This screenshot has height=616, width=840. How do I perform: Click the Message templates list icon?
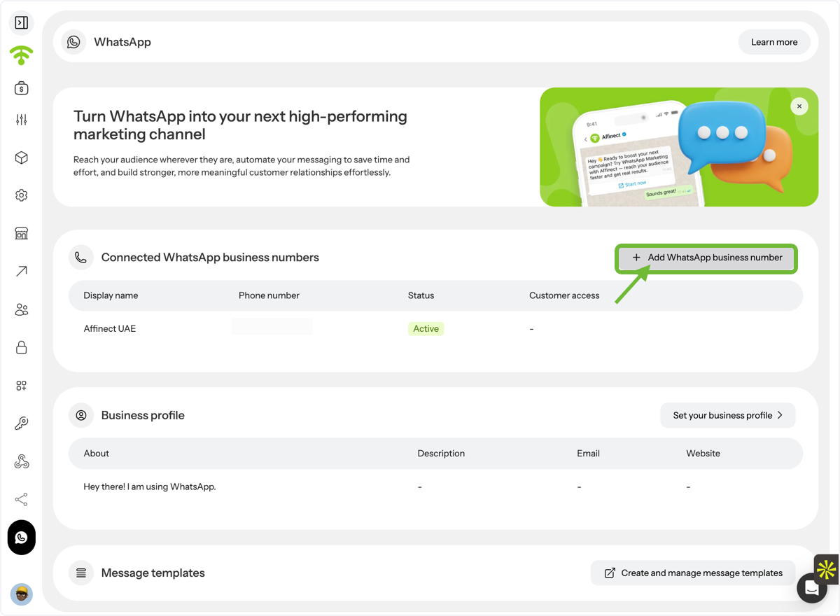pos(81,573)
